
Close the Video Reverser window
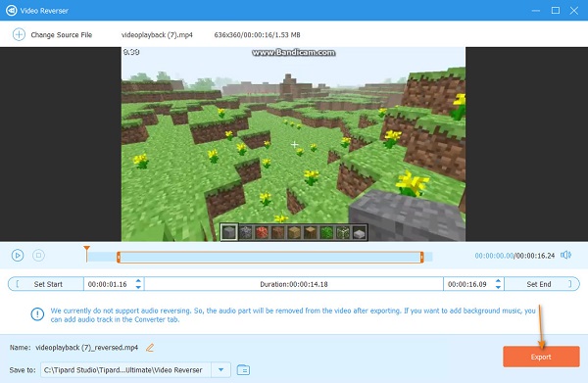point(573,11)
